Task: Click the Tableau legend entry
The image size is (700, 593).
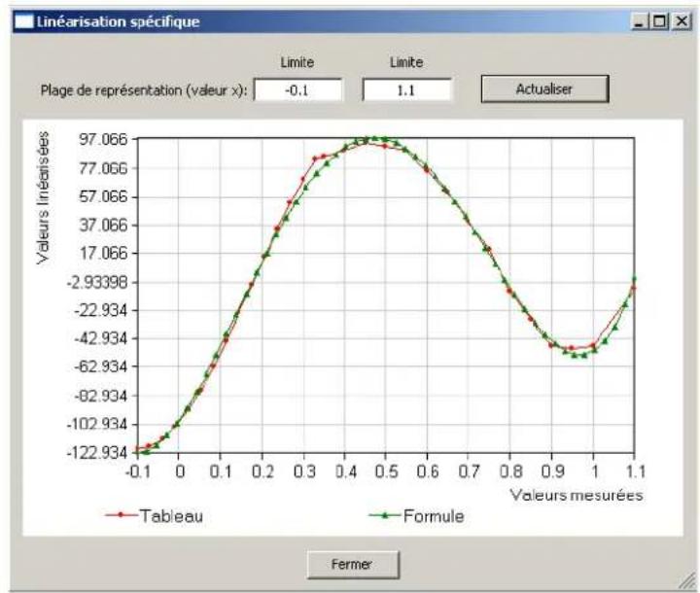Action: pyautogui.click(x=155, y=516)
